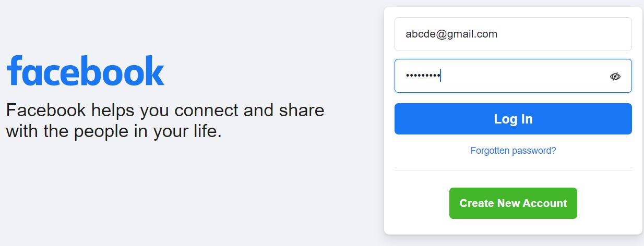Click the tagline 'Facebook helps you connect and share'
The image size is (644, 246).
click(x=165, y=110)
